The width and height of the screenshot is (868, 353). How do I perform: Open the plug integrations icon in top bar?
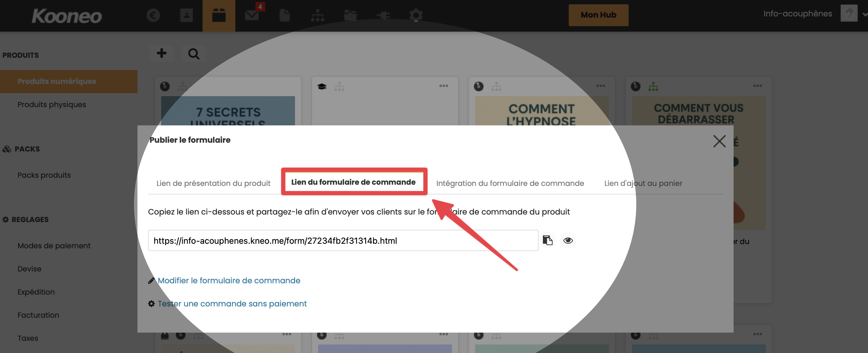[x=383, y=15]
